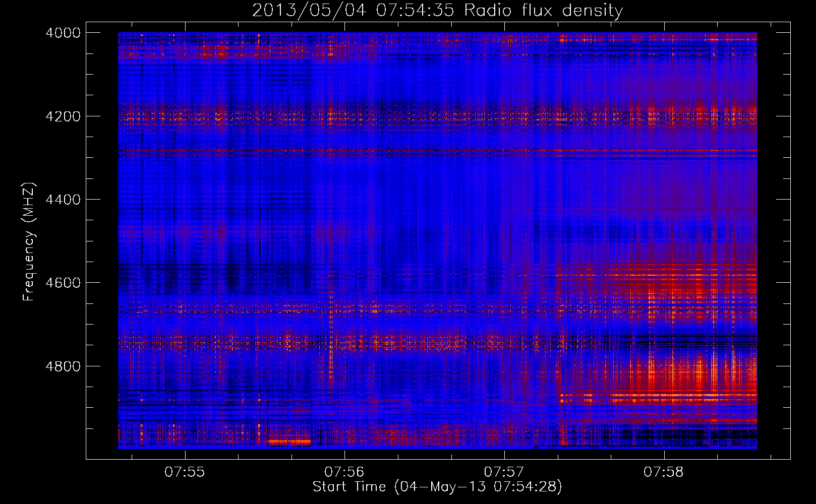The height and width of the screenshot is (504, 816).
Task: Click the 07:58 time tick label
Action: click(664, 472)
